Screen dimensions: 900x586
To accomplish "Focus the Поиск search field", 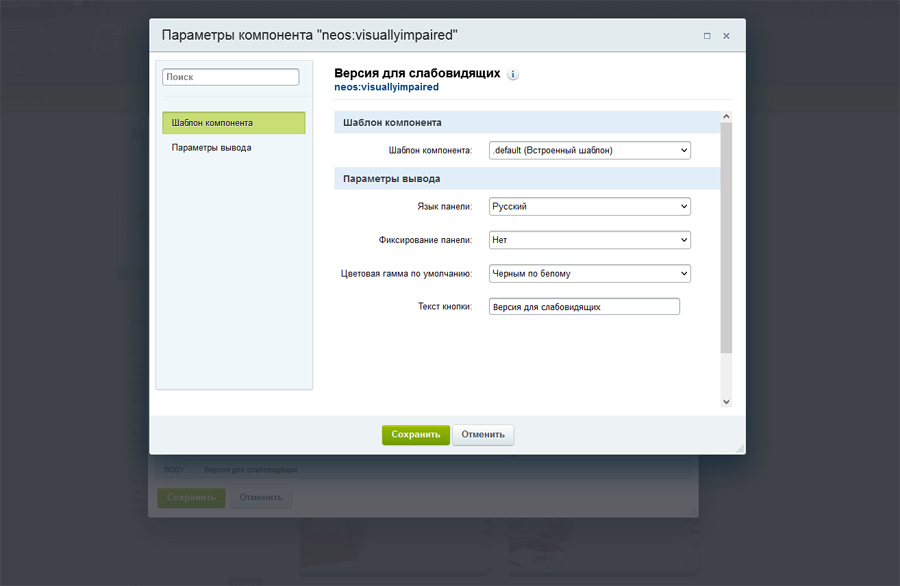I will (x=231, y=77).
